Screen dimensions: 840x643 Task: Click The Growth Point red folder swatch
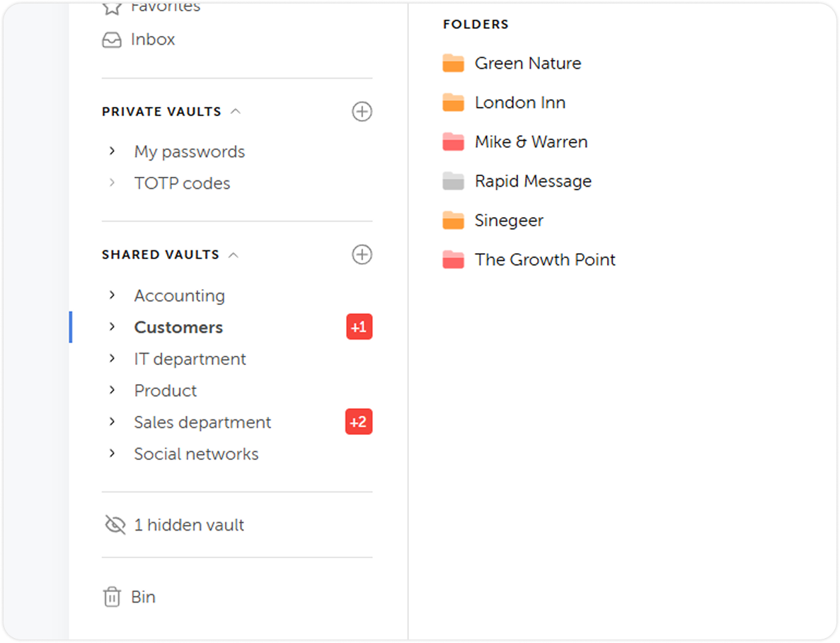pos(453,259)
